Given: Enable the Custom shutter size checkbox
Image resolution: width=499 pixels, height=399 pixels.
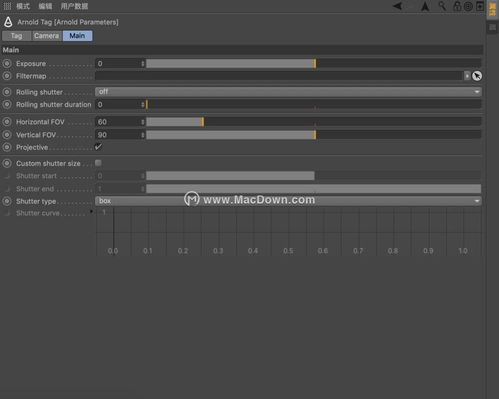Looking at the screenshot, I should (98, 163).
